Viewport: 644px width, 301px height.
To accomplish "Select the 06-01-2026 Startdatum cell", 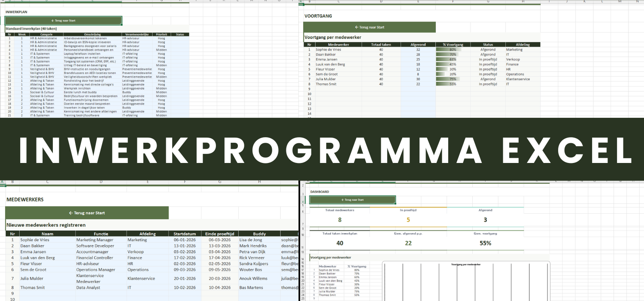I will [x=185, y=240].
